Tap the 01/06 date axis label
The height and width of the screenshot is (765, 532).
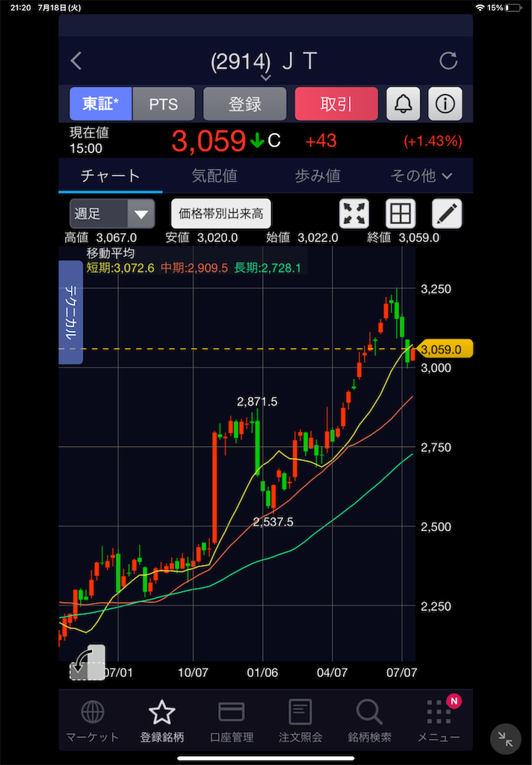pos(262,672)
